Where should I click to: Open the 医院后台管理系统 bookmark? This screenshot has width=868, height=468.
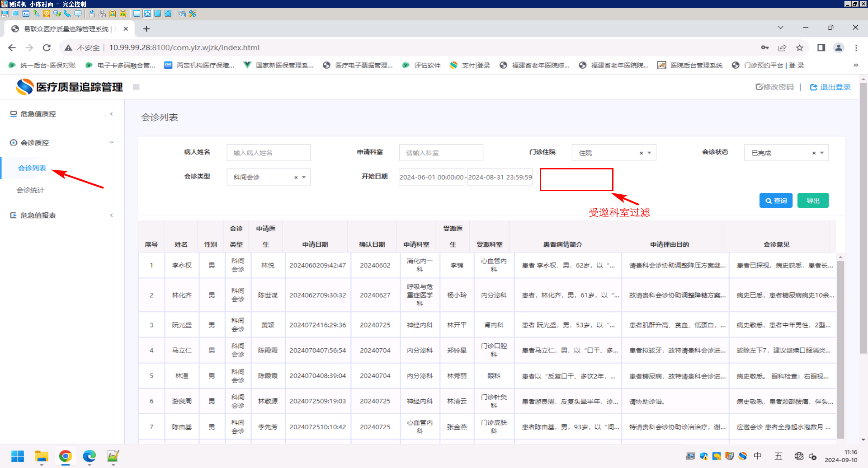[690, 65]
